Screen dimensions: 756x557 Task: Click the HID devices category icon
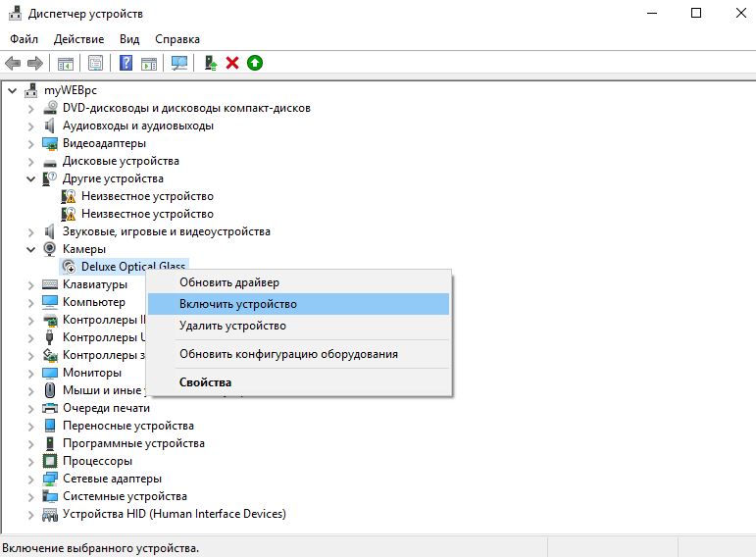pos(50,515)
